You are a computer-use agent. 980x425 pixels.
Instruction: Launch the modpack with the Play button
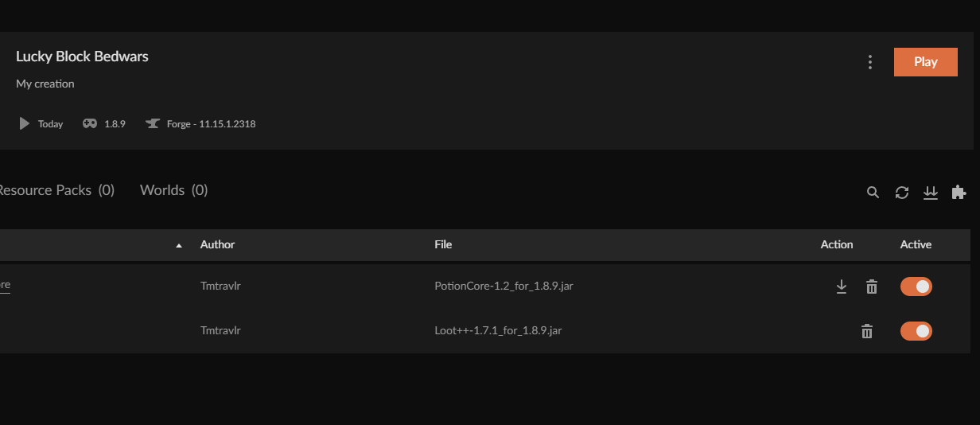926,62
